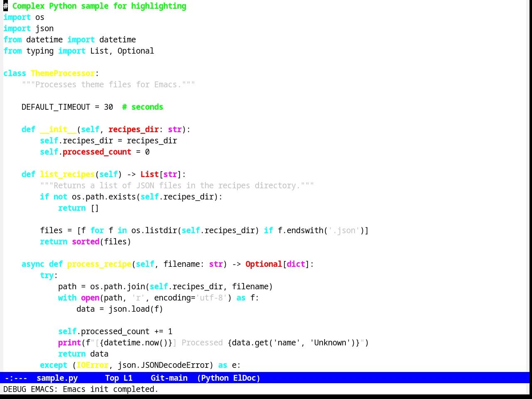Click ElDoc minor mode indicator
Image resolution: width=532 pixels, height=399 pixels.
tap(244, 378)
